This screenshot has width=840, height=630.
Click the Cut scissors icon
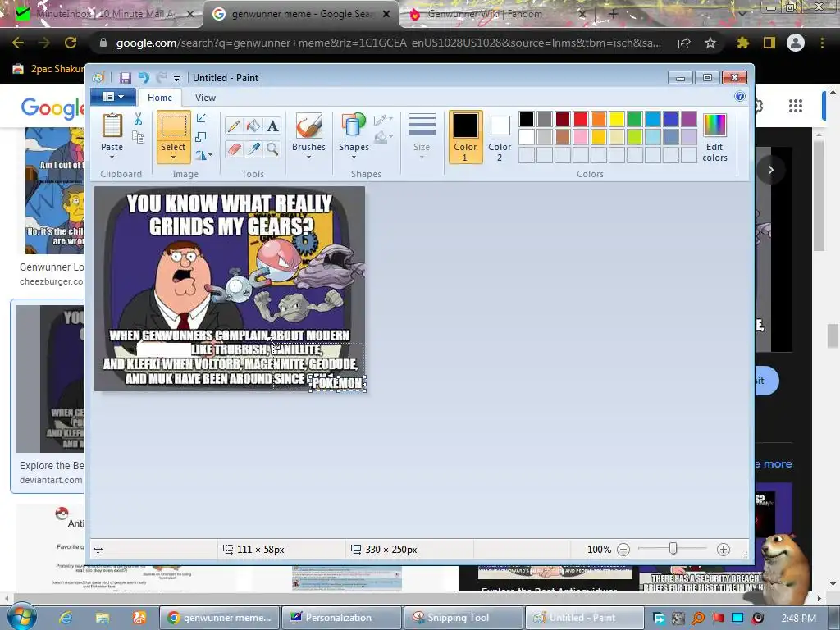click(138, 118)
